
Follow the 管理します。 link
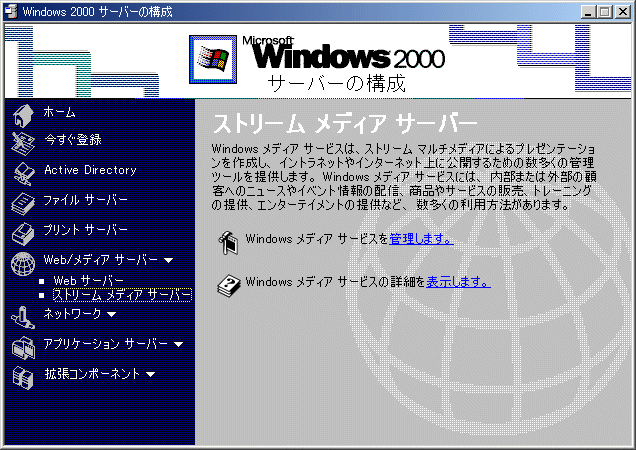(421, 239)
